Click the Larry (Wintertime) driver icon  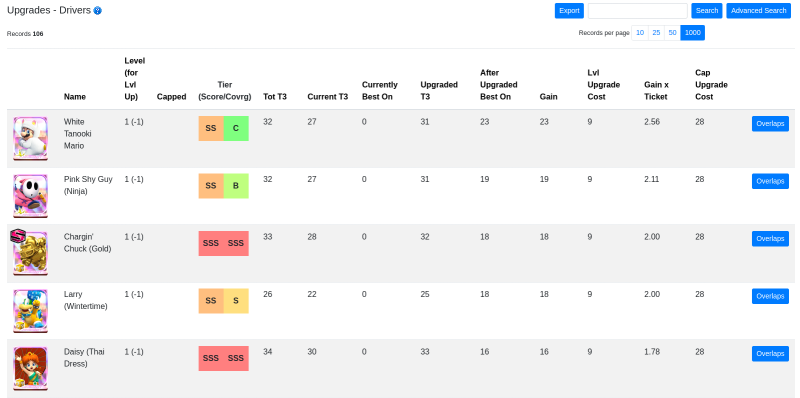(31, 311)
